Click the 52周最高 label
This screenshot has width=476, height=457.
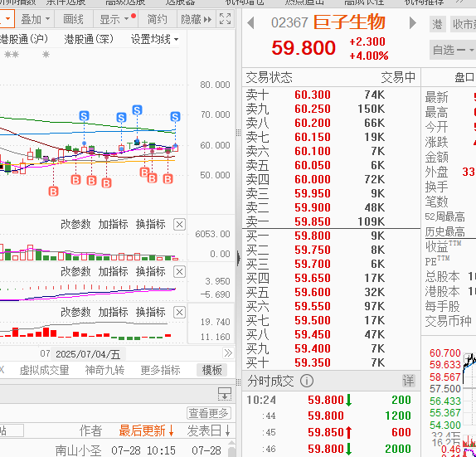pos(444,216)
